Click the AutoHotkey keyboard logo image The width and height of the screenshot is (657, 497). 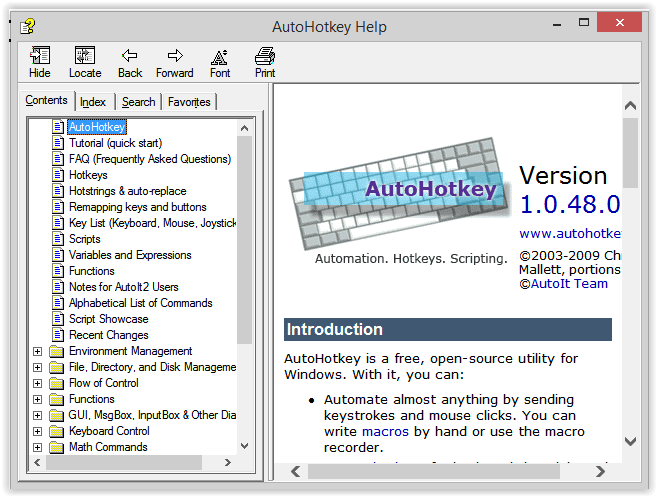click(x=400, y=194)
